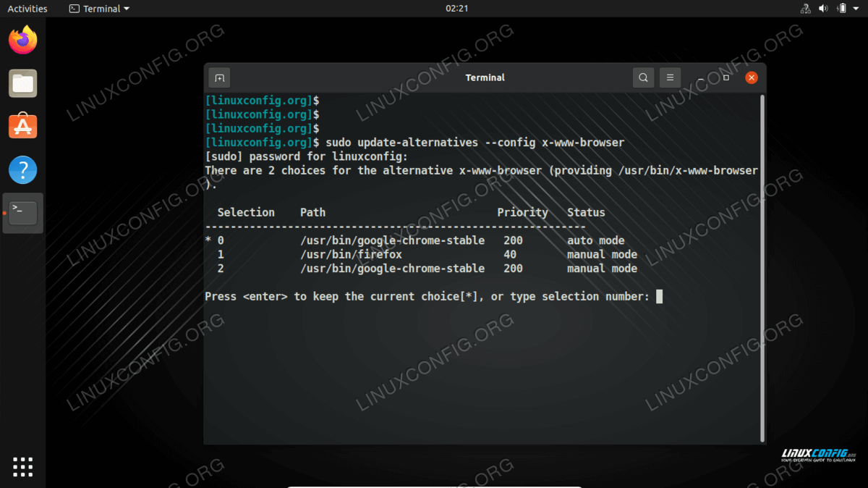The width and height of the screenshot is (868, 488).
Task: Click the 'Path' column header text
Action: [x=312, y=213]
